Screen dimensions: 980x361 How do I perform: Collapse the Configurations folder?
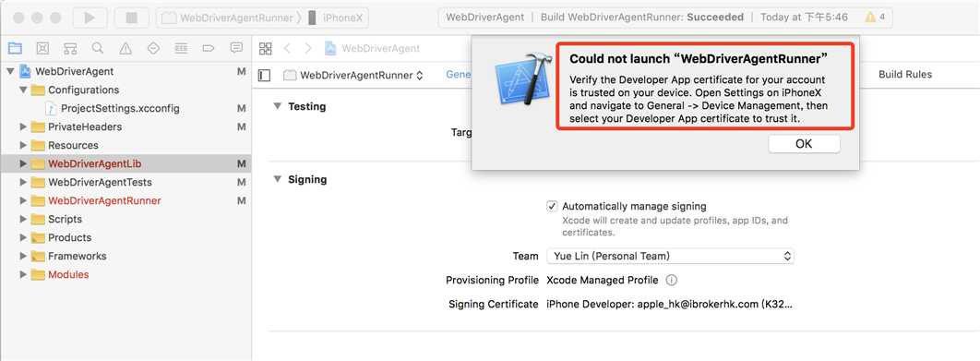23,90
